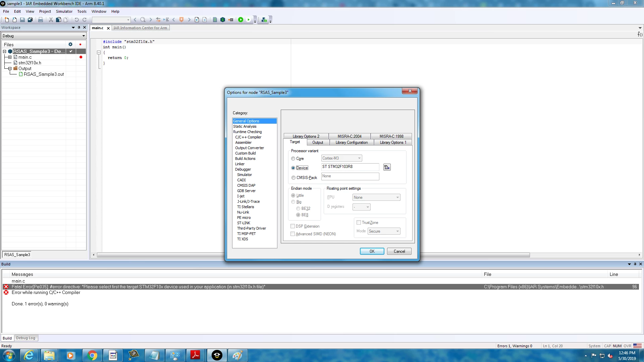Viewport: 644px width, 362px height.
Task: Launch Google Chrome from the taskbar
Action: [x=92, y=355]
